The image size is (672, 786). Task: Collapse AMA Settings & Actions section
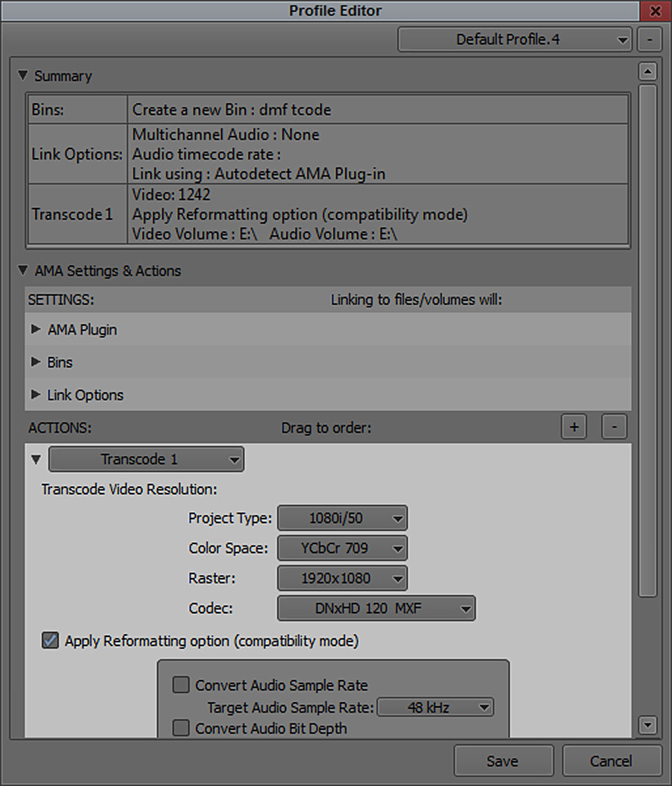click(23, 271)
